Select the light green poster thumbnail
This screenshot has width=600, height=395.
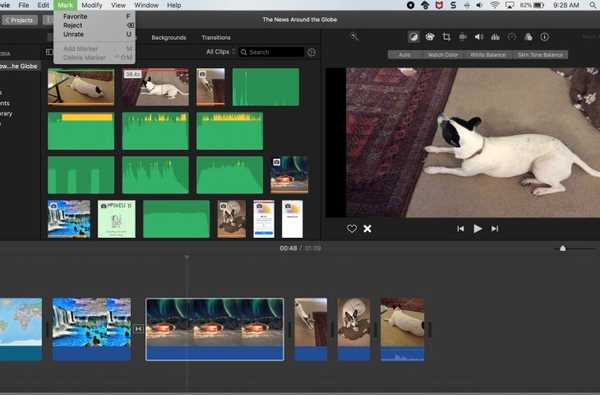[x=117, y=219]
